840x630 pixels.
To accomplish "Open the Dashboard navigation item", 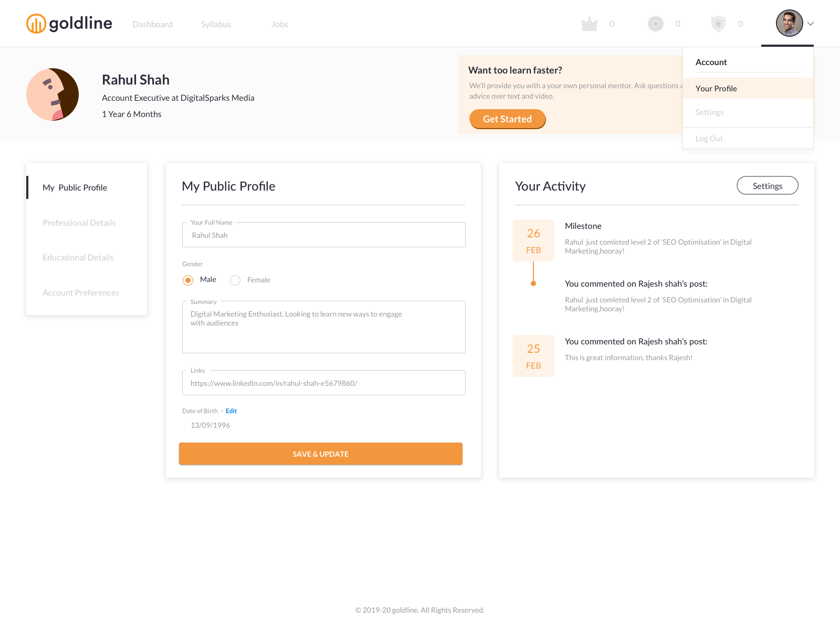I will (152, 24).
